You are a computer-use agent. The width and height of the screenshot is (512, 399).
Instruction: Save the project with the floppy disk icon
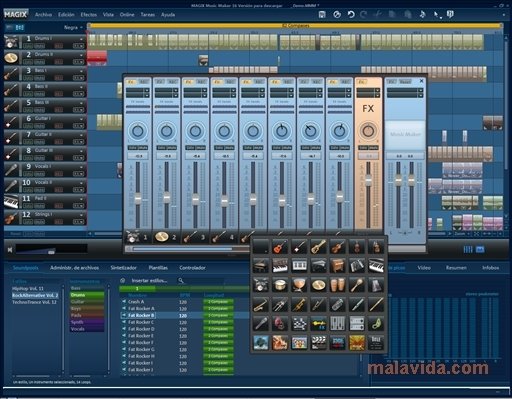[x=322, y=14]
